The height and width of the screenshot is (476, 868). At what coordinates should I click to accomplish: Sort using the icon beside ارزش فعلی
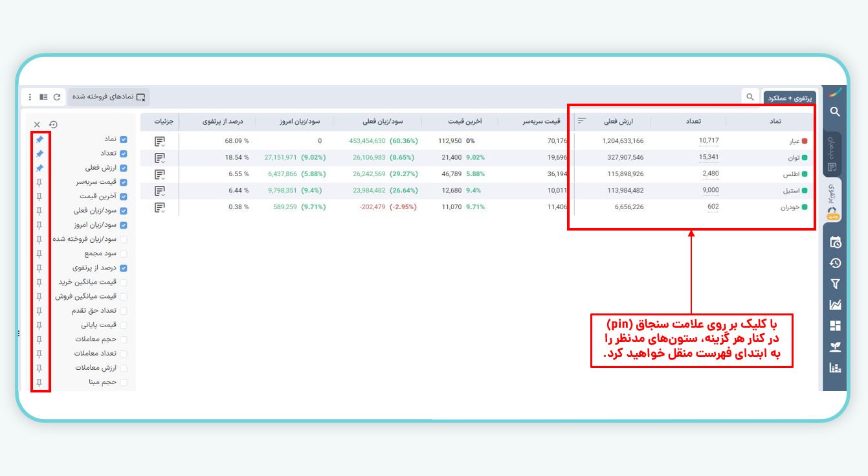click(x=582, y=120)
